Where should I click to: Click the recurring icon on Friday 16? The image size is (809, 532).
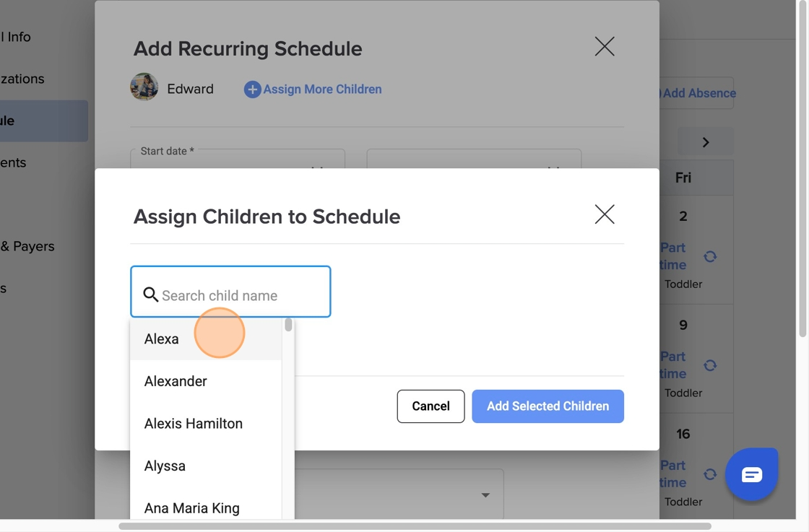(x=710, y=474)
